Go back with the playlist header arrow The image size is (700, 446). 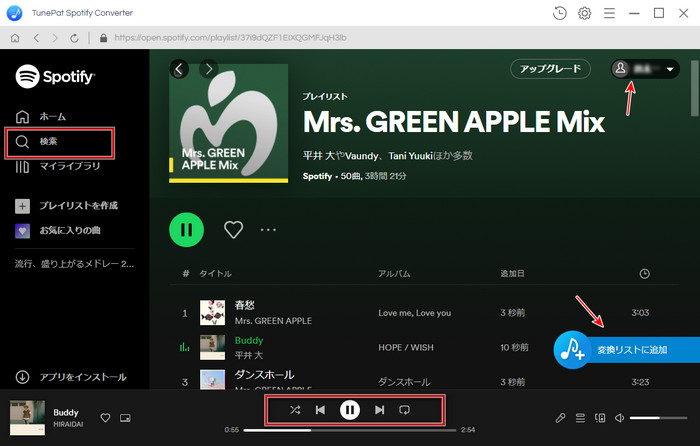179,69
